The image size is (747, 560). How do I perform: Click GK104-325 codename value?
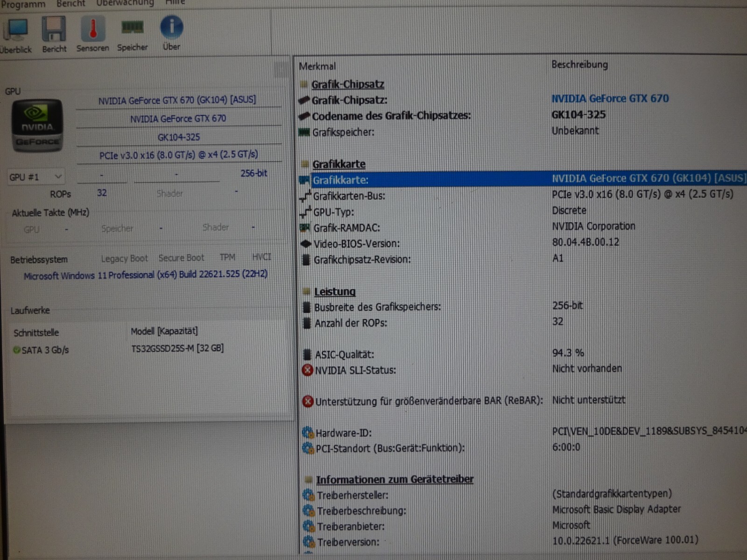click(x=578, y=115)
